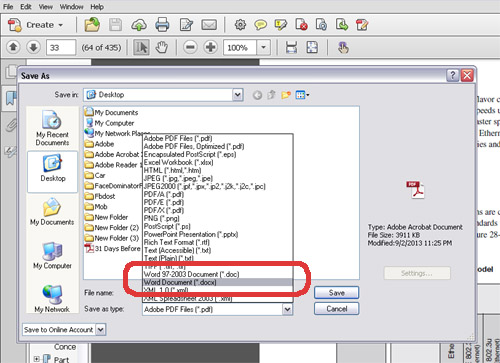Open the View menu
Image resolution: width=500 pixels, height=363 pixels.
46,7
